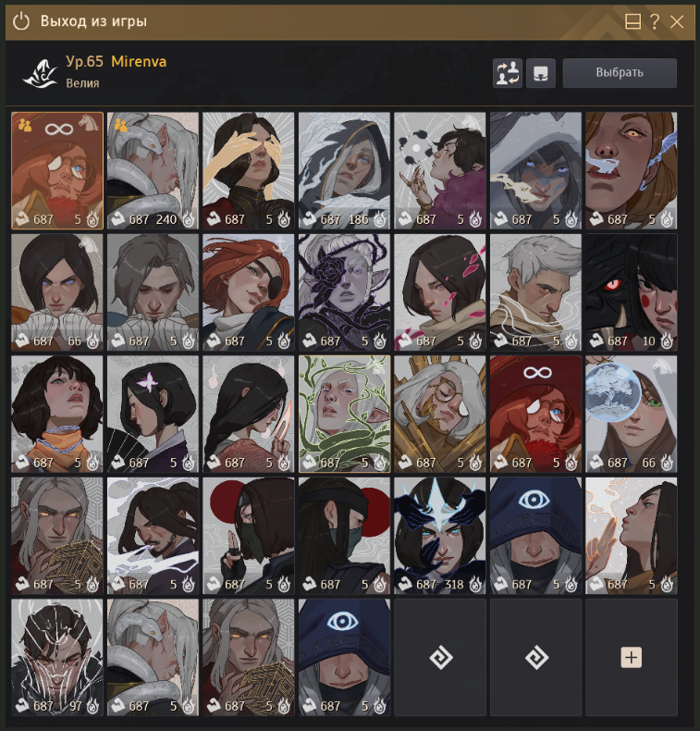Click the window layout icon in title bar
This screenshot has height=731, width=700.
coord(632,21)
